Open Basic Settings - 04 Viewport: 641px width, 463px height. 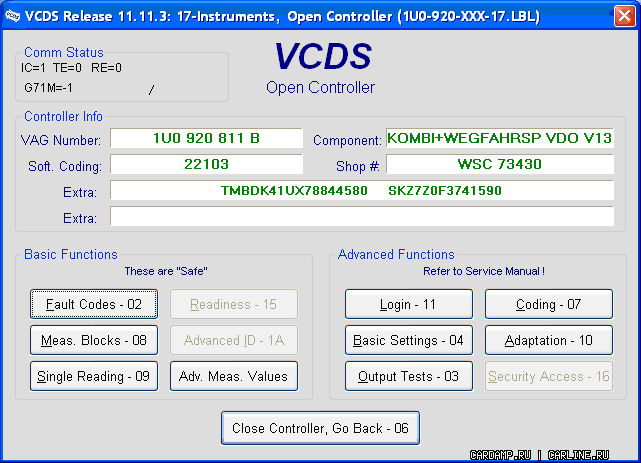pos(409,340)
